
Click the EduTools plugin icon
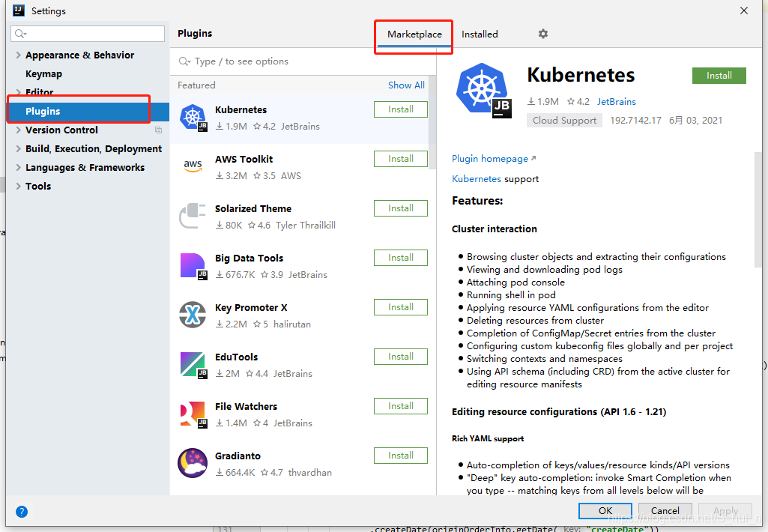[193, 365]
